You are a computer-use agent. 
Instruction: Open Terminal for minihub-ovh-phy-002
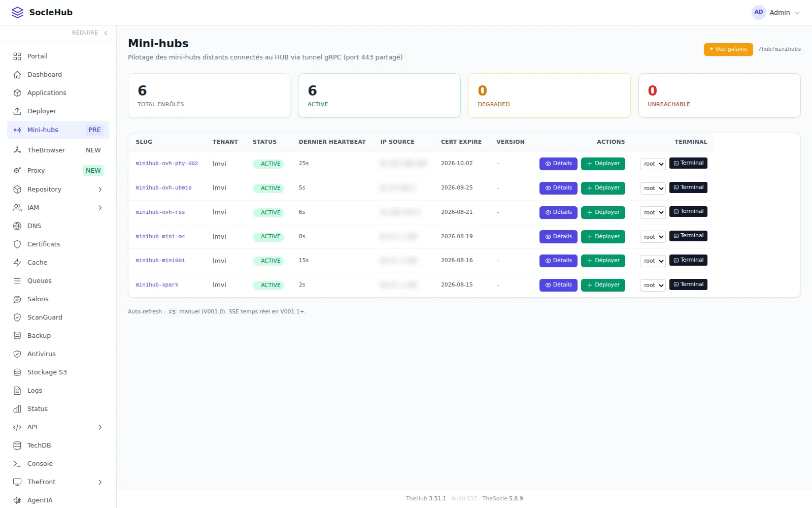tap(688, 163)
